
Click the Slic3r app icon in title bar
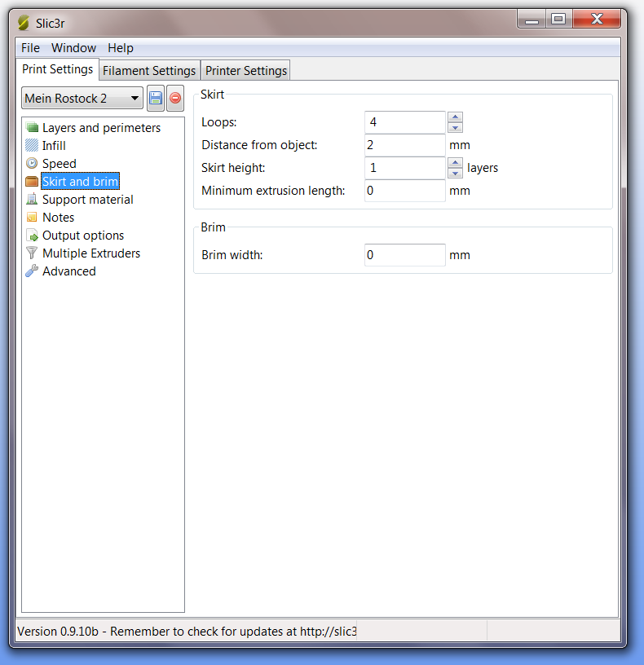pyautogui.click(x=24, y=23)
